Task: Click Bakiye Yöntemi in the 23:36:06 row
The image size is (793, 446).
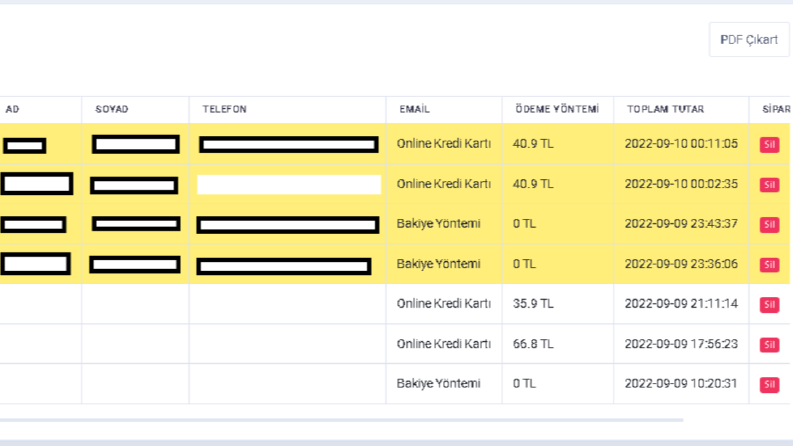Action: click(x=438, y=264)
